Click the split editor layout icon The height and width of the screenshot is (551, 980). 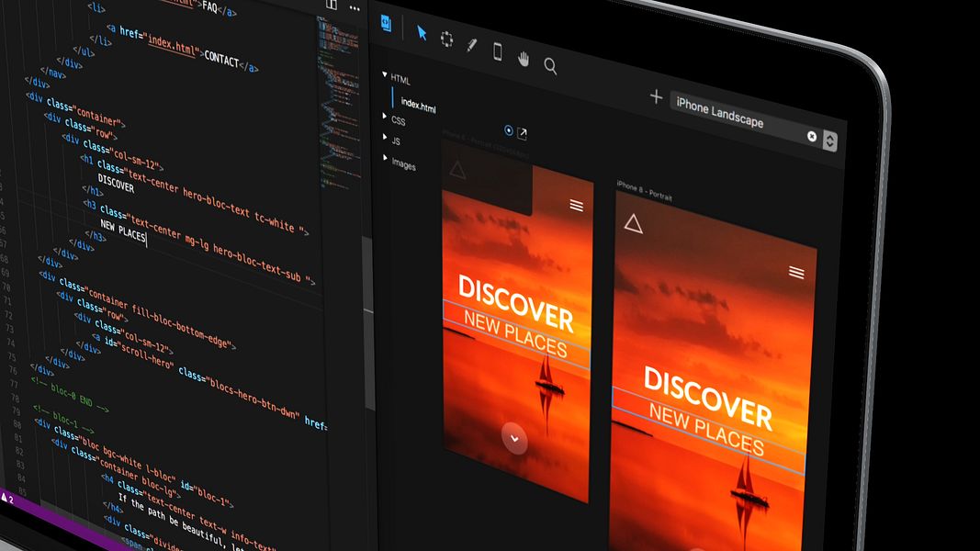[332, 5]
